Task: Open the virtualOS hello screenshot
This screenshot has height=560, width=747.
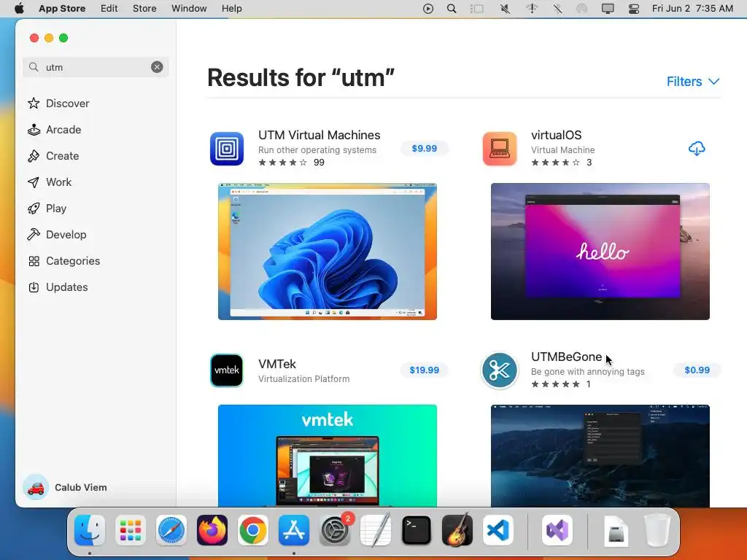Action: pos(600,252)
